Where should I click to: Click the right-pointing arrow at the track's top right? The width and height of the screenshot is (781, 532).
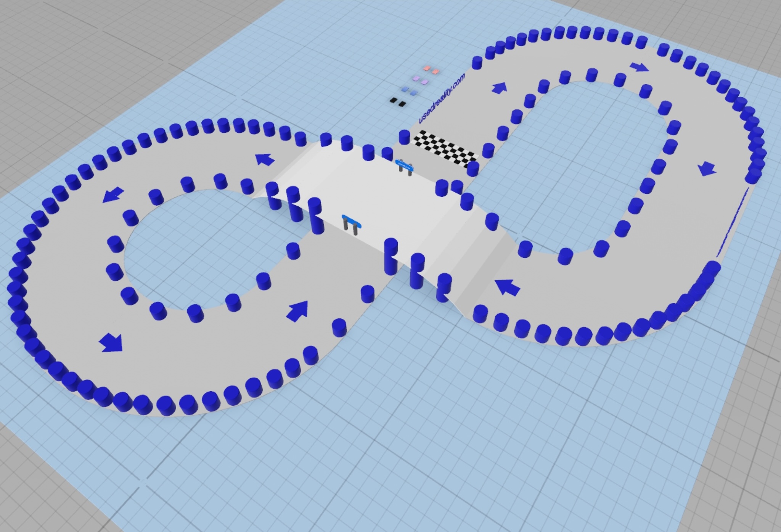[x=639, y=68]
